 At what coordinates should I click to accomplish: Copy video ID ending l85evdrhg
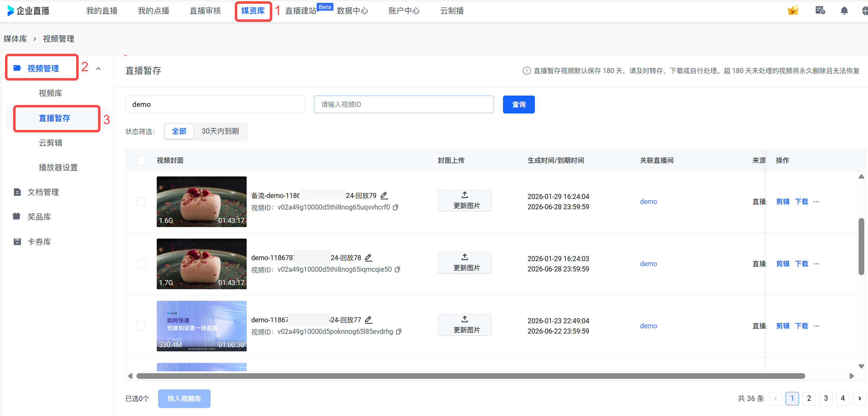[x=399, y=332]
